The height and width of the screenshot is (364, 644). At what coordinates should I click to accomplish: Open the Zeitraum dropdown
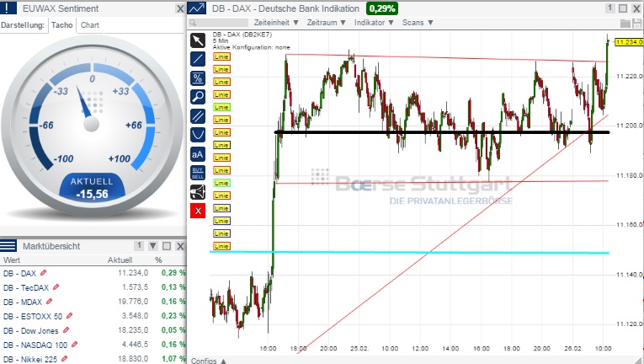click(327, 23)
